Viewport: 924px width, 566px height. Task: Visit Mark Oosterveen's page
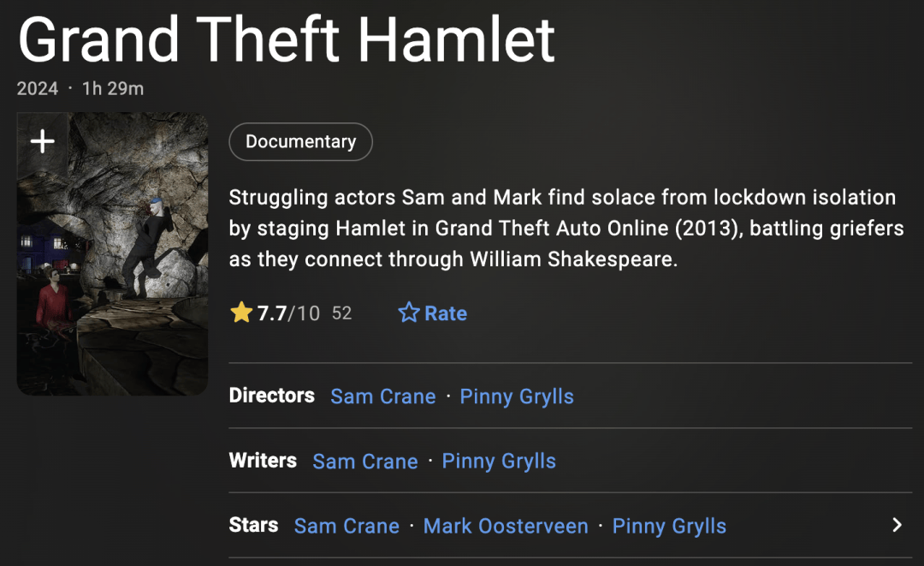[506, 526]
